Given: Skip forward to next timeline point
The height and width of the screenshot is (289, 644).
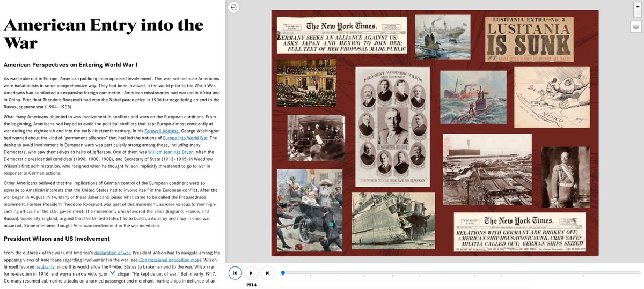Looking at the screenshot, I should pos(268,273).
